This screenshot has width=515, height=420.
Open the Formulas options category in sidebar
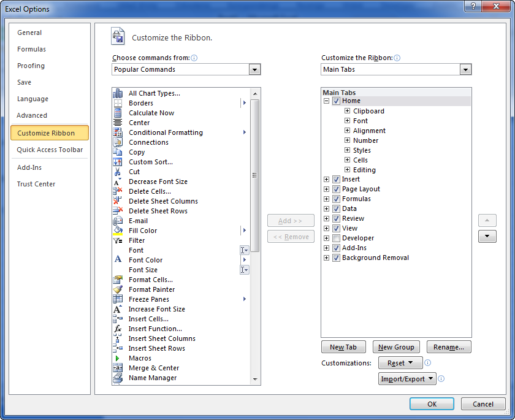31,49
